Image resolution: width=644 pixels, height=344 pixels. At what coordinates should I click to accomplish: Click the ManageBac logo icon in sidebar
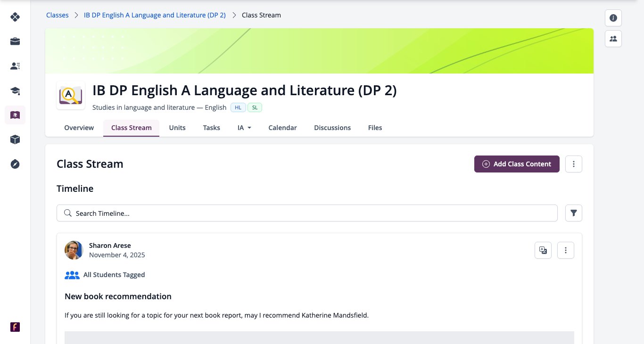[x=15, y=17]
